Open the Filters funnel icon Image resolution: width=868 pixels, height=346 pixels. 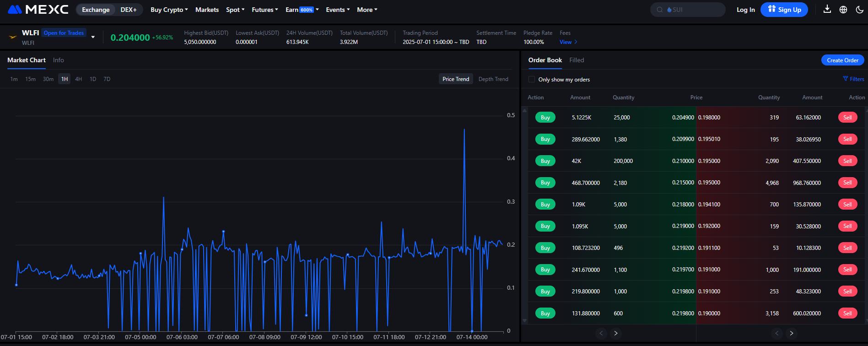point(846,79)
